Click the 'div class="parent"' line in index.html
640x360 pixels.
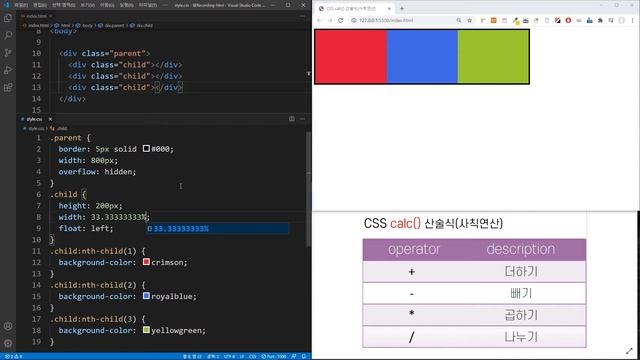104,53
